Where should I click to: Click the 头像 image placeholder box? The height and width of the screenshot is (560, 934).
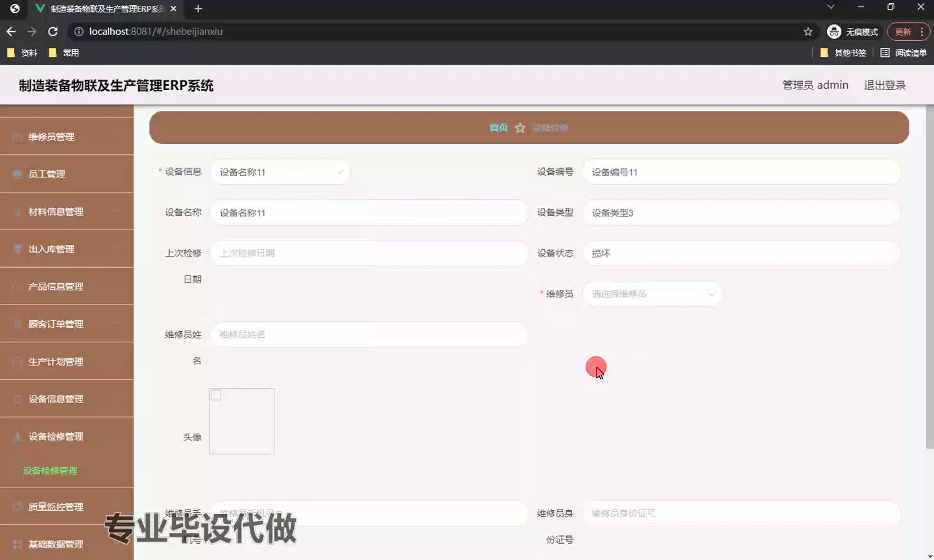pos(242,421)
